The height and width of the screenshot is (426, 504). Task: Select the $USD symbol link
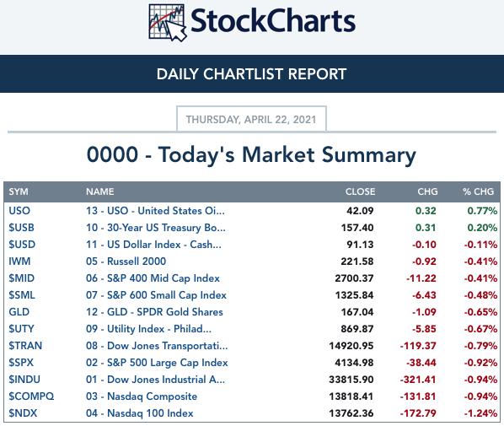22,244
